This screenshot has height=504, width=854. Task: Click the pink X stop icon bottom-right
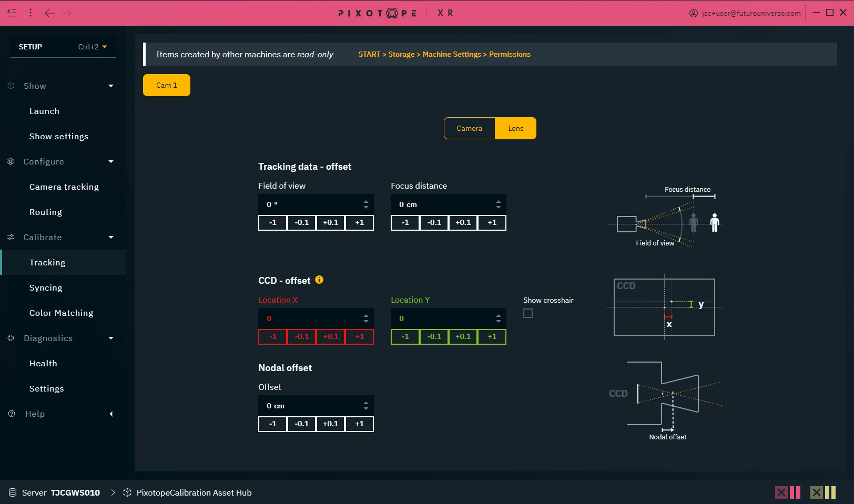point(781,492)
